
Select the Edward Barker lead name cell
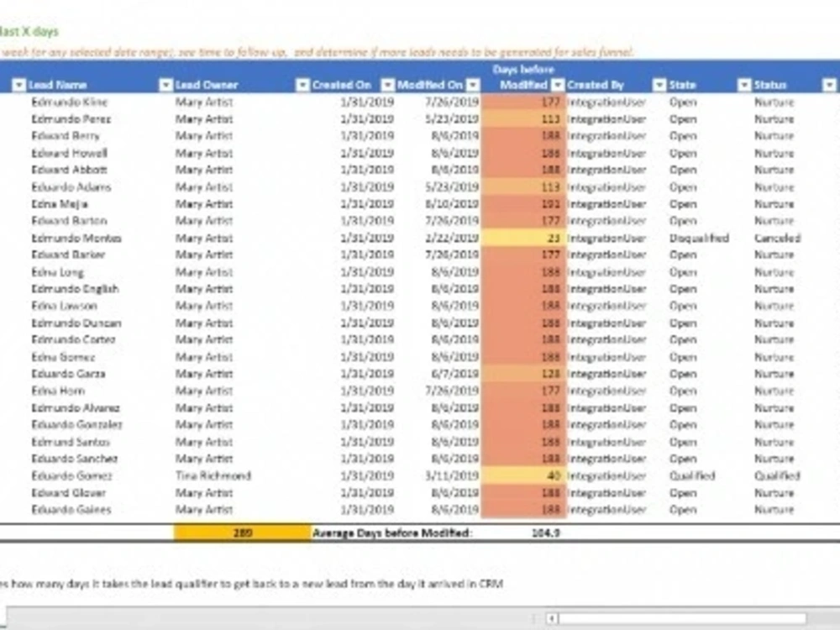[68, 255]
